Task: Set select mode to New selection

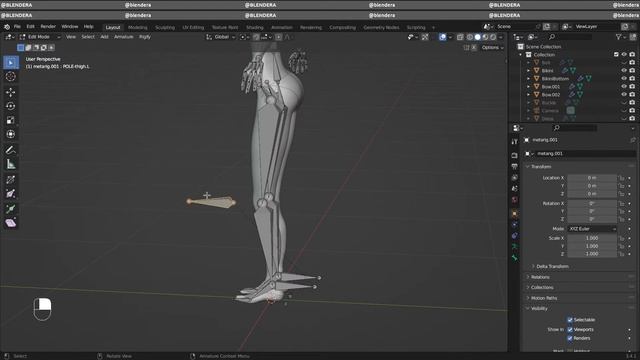Action: pyautogui.click(x=20, y=48)
